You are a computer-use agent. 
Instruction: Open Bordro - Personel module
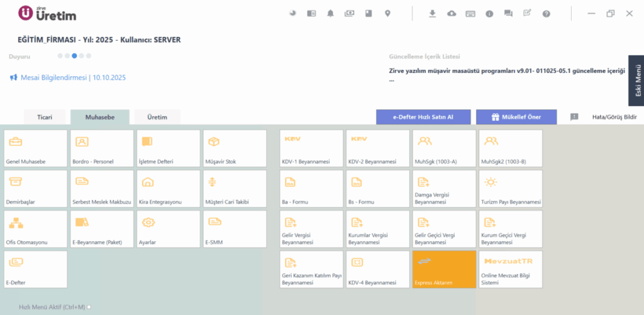tap(102, 148)
